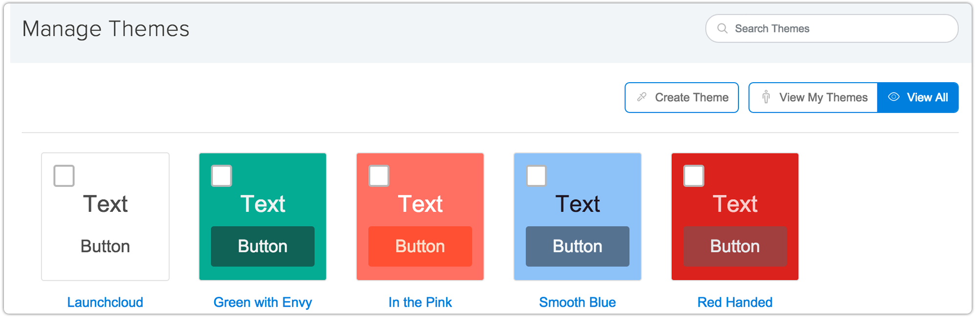Tick the Launchcloud theme checkbox
Screen dimensions: 980x319
pos(64,176)
